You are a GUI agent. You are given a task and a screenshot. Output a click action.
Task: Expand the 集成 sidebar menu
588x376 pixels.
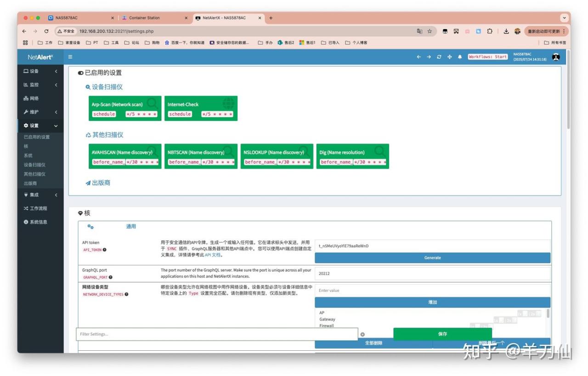coord(40,195)
